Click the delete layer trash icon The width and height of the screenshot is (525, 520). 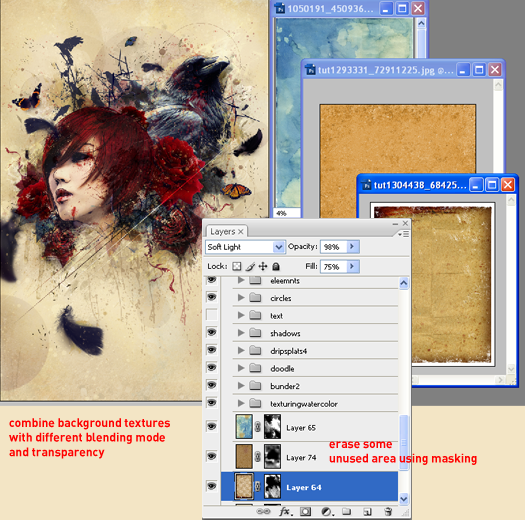(388, 511)
